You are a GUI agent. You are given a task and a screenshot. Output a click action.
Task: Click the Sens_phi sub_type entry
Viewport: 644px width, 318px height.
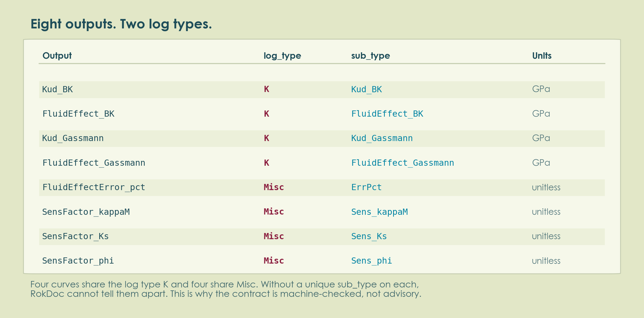(372, 261)
